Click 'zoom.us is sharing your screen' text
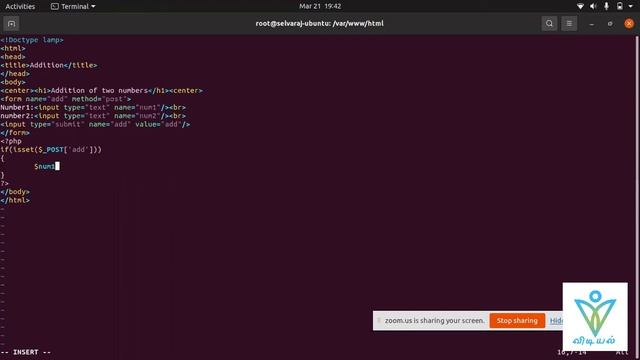This screenshot has height=360, width=640. click(434, 320)
